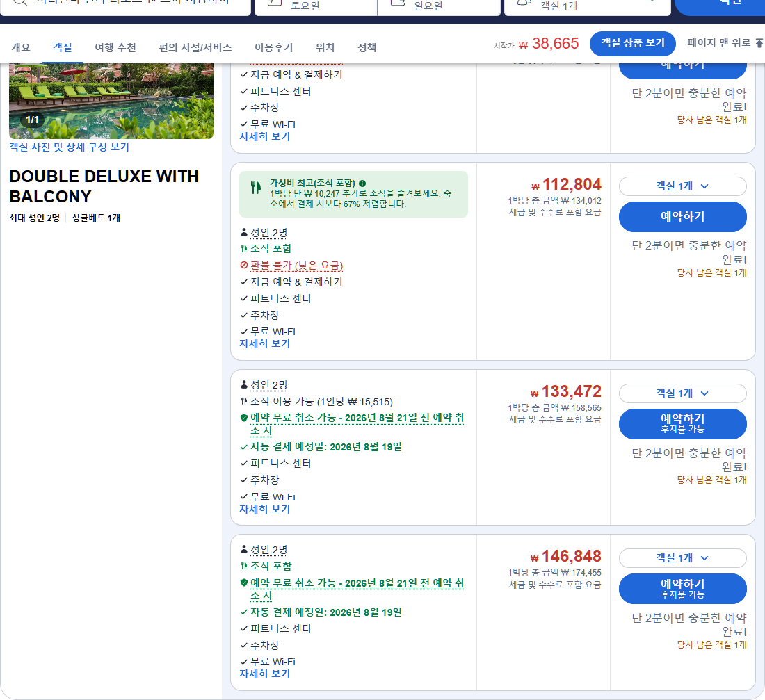This screenshot has height=700, width=765.
Task: Click 성인 2명 in ₩112,804 card
Action: coord(269,233)
